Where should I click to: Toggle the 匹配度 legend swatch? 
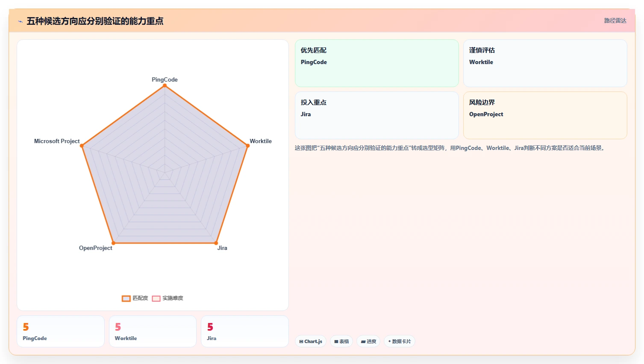(x=126, y=298)
